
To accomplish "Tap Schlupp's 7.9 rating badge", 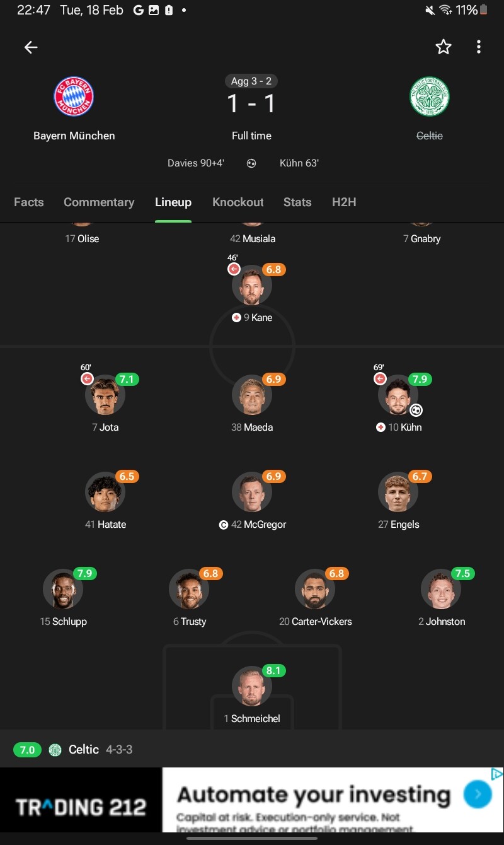I will pyautogui.click(x=84, y=573).
